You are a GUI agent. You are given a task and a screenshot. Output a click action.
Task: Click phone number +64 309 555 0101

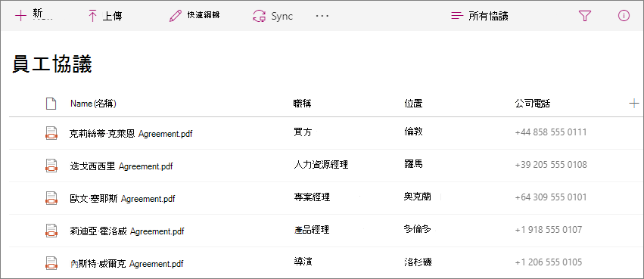[x=551, y=197]
